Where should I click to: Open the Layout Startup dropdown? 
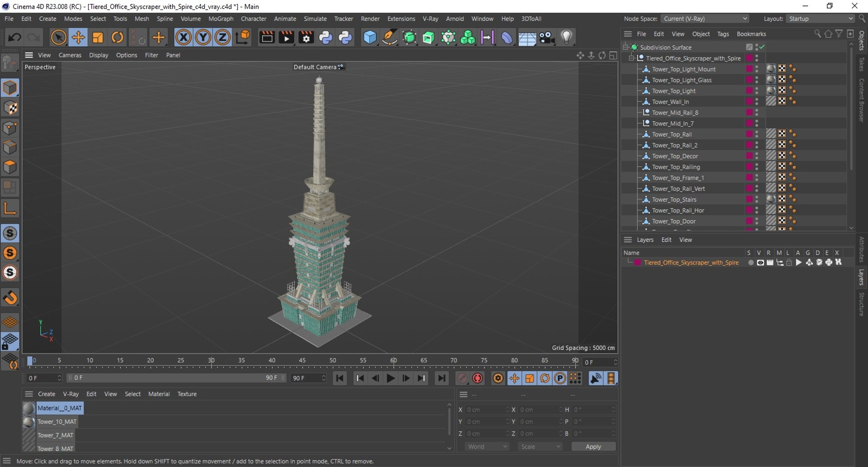coord(820,19)
